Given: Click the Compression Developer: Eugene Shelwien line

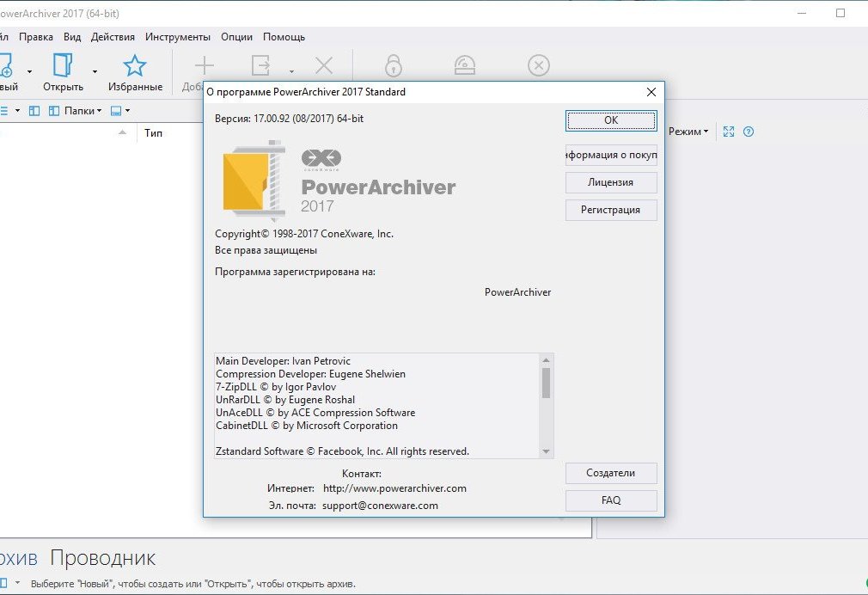Looking at the screenshot, I should (310, 374).
